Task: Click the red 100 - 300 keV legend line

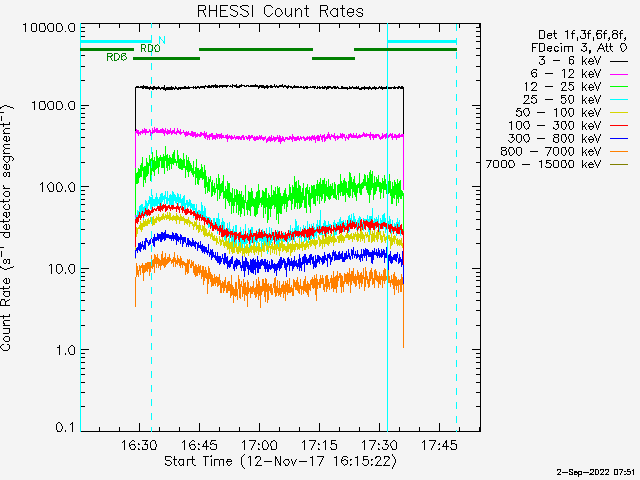Action: coord(619,126)
